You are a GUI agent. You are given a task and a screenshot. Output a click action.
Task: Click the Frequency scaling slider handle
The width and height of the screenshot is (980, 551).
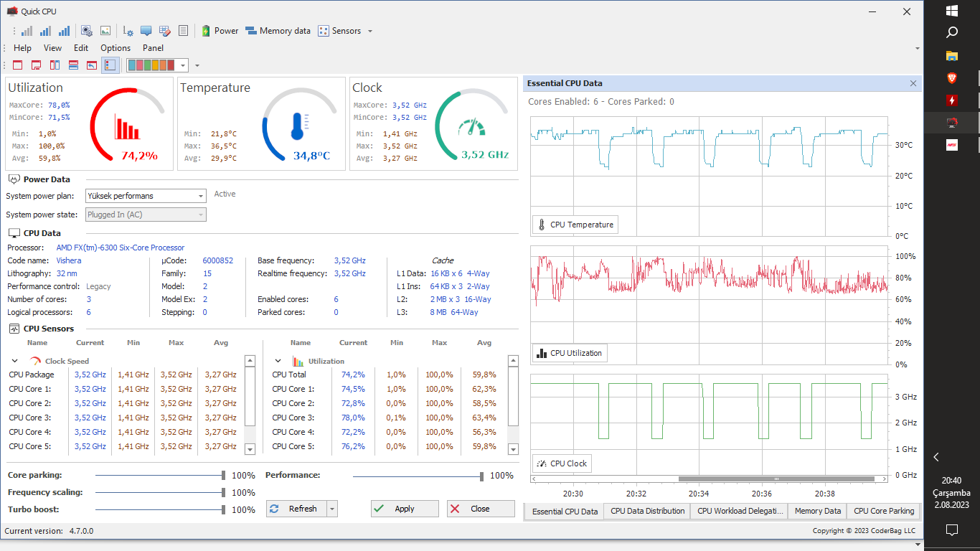tap(224, 492)
